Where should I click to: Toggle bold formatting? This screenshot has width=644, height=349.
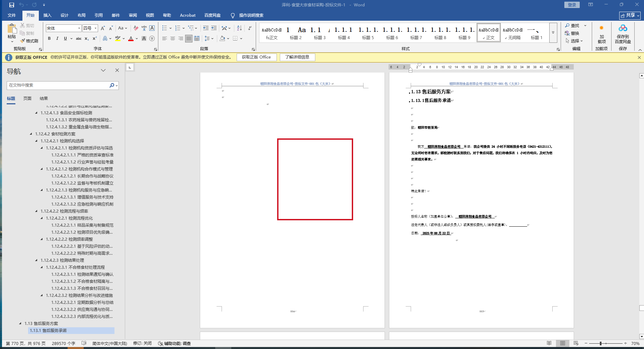click(49, 38)
